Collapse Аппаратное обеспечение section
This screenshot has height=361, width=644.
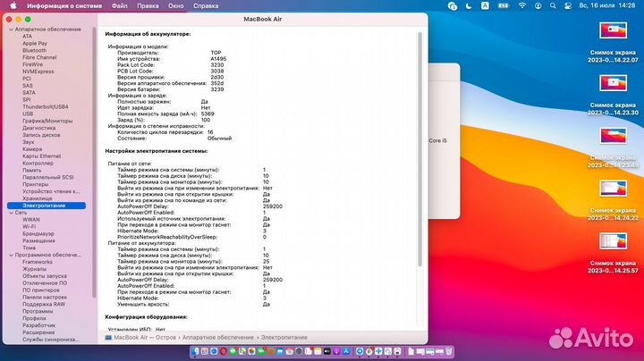point(11,29)
